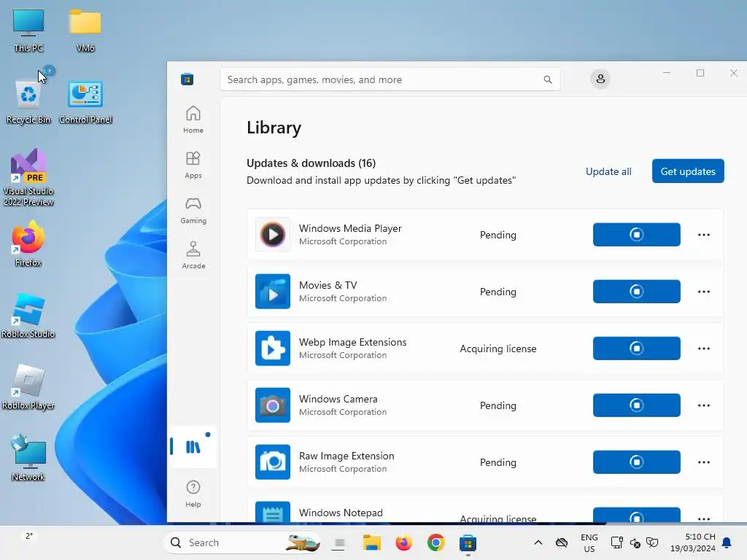This screenshot has height=560, width=747.
Task: Select the Network desktop icon
Action: click(x=28, y=458)
